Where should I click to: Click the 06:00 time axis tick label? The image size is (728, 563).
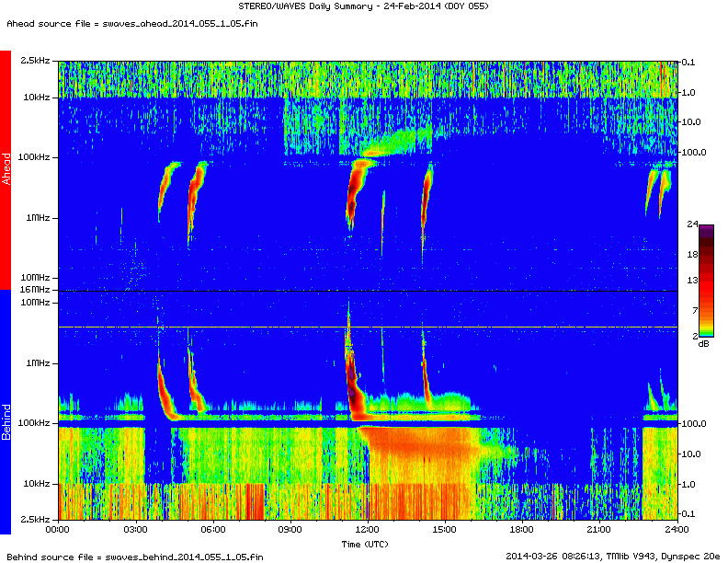click(213, 530)
